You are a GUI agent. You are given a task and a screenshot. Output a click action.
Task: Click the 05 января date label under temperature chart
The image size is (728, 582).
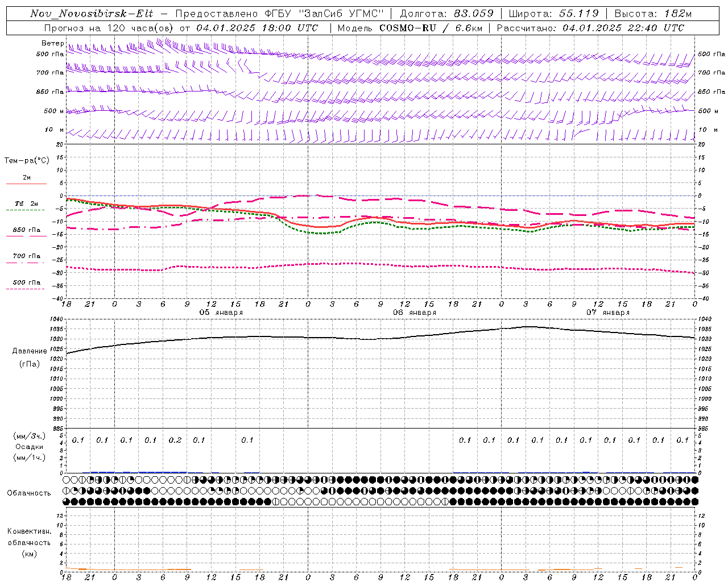point(221,313)
